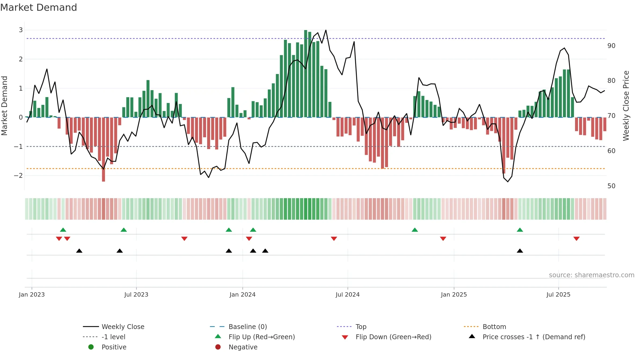Click the 60 tick on the price axis
644x362 pixels.
pos(612,151)
